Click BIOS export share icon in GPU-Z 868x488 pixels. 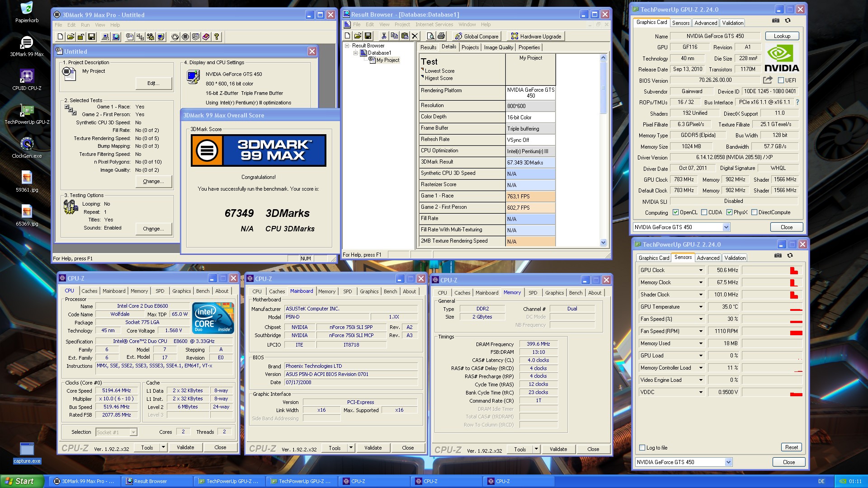tap(768, 80)
